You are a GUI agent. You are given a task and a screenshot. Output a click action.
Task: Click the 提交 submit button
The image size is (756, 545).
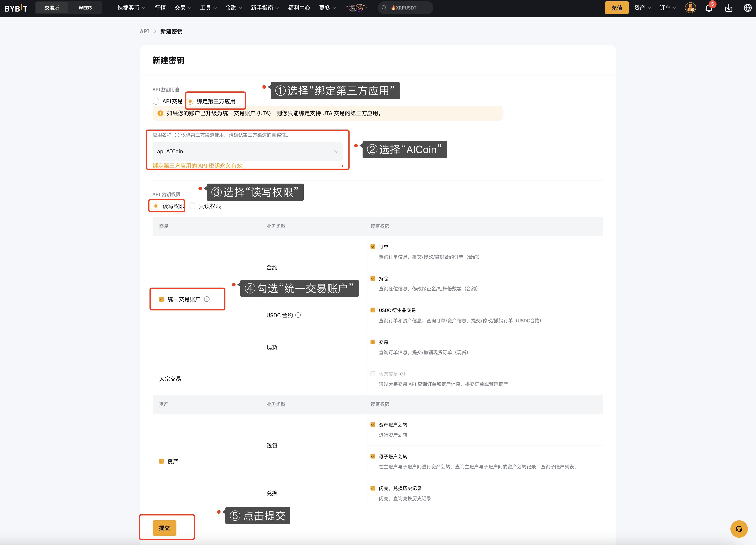pyautogui.click(x=164, y=528)
